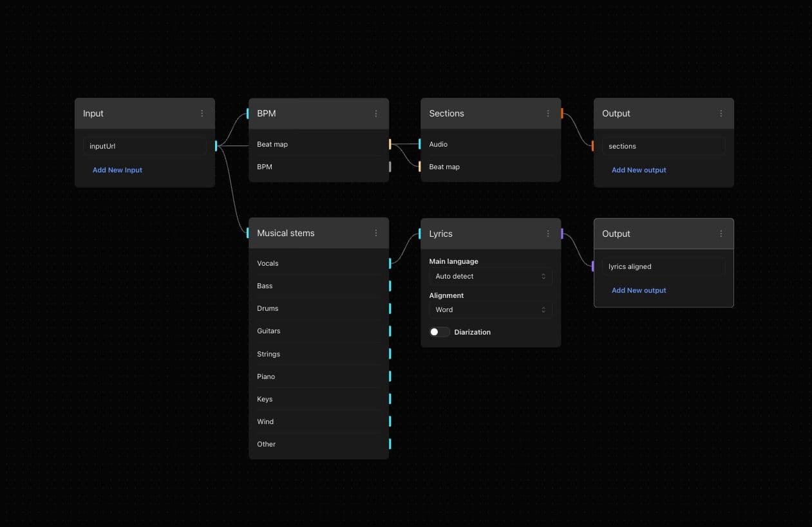
Task: Open the Alignment Word dropdown
Action: [x=490, y=310]
